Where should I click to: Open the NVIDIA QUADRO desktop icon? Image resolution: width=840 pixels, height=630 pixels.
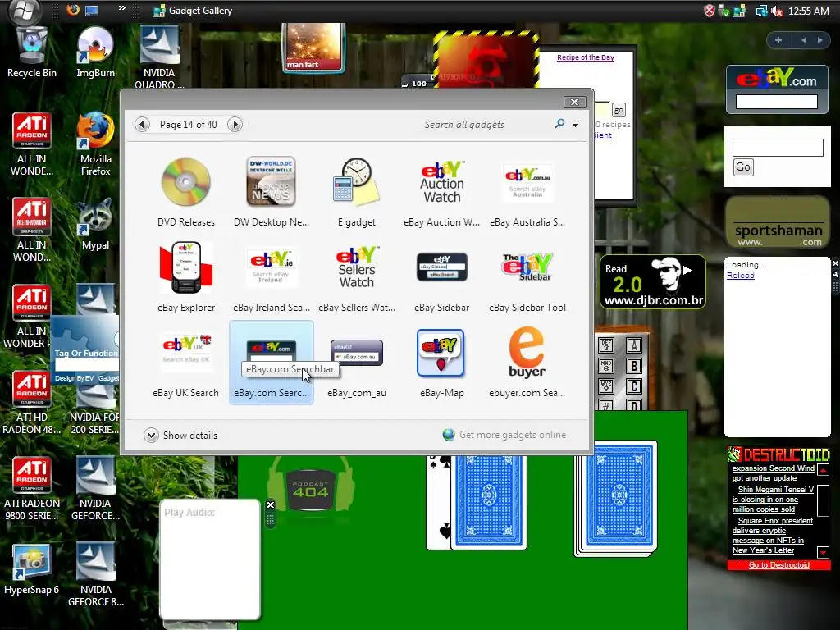[159, 56]
